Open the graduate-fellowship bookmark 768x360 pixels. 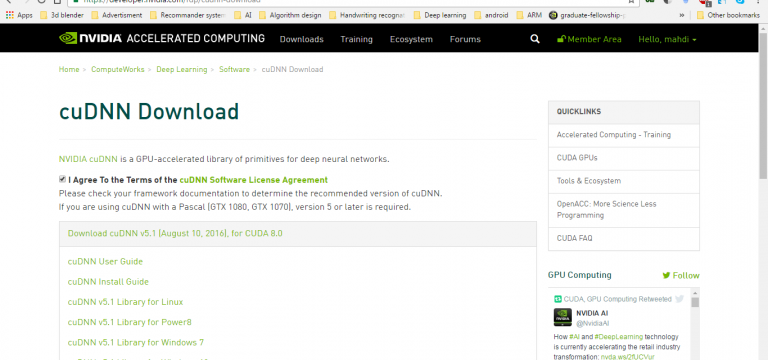pyautogui.click(x=588, y=15)
